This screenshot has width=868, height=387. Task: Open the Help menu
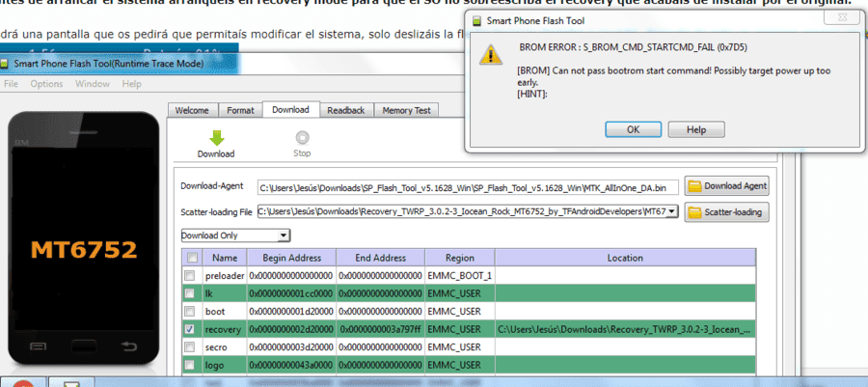131,84
